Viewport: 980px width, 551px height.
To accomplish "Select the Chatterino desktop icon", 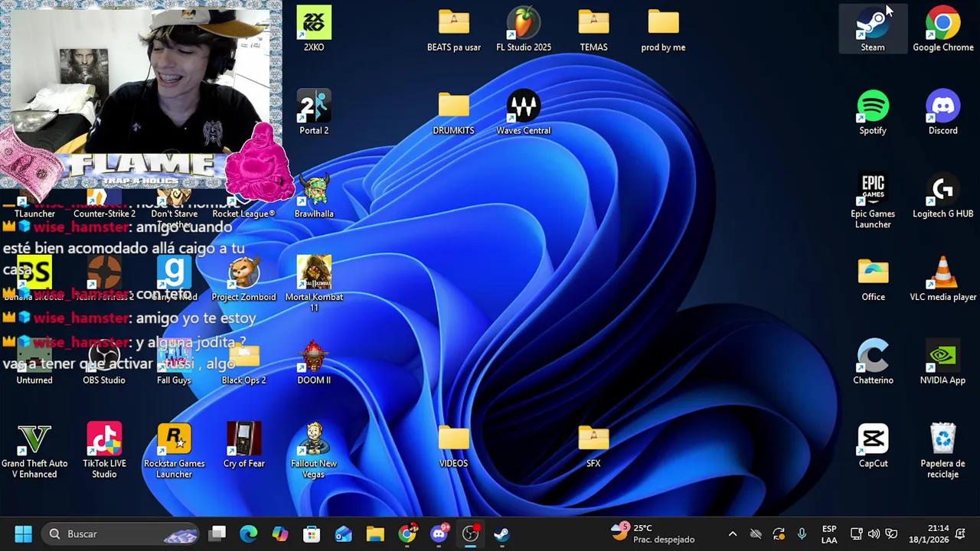I will tap(873, 363).
